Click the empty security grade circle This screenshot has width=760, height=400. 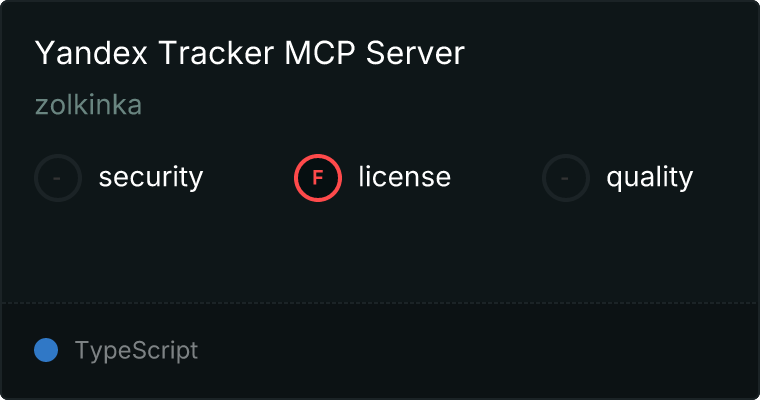58,178
